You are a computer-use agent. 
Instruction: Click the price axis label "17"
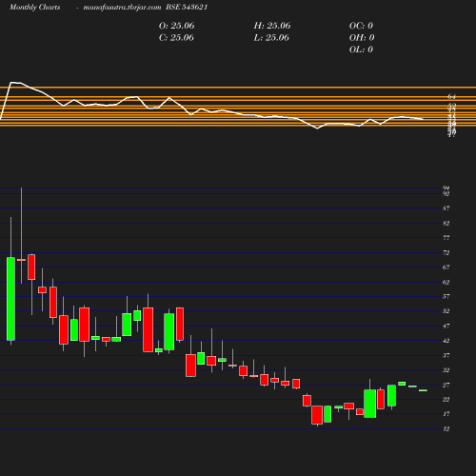[x=446, y=414]
